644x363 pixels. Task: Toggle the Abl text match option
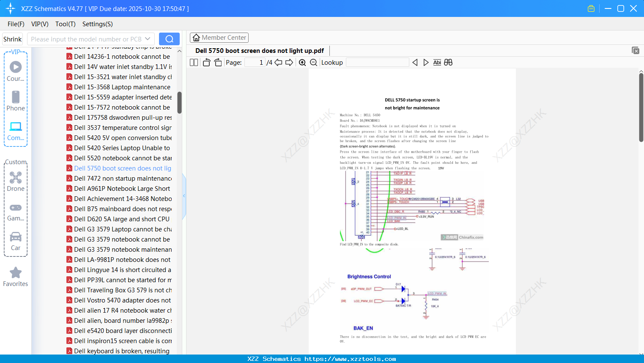click(437, 63)
